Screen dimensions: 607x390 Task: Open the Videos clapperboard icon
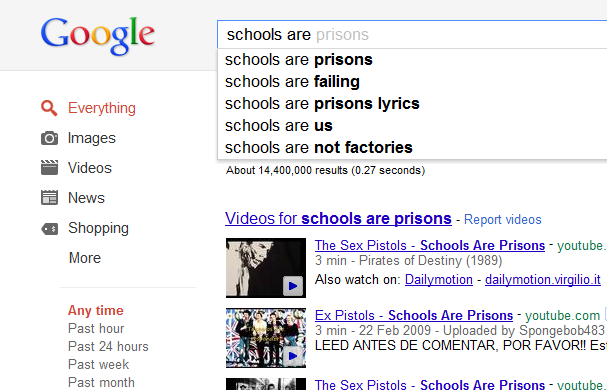click(x=49, y=168)
